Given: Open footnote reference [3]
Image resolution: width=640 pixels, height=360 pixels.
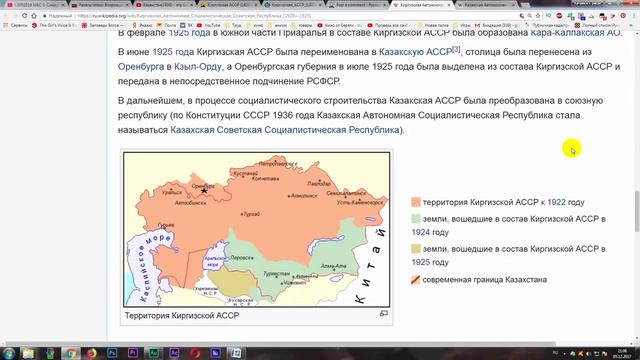Looking at the screenshot, I should point(456,49).
